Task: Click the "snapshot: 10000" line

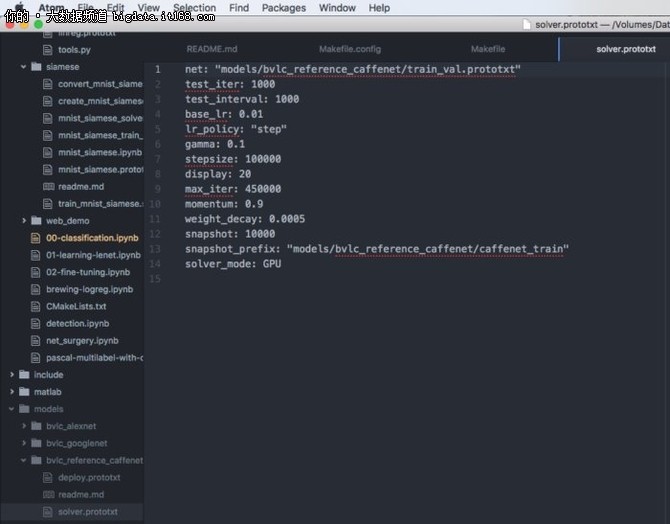Action: pos(230,234)
